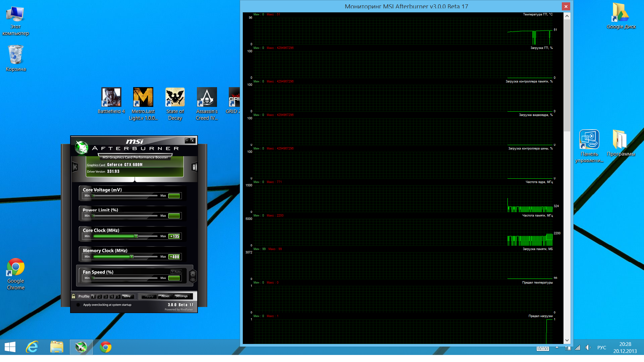644x362 pixels.
Task: Click the "Предел нагрузки" graph label
Action: click(x=541, y=316)
